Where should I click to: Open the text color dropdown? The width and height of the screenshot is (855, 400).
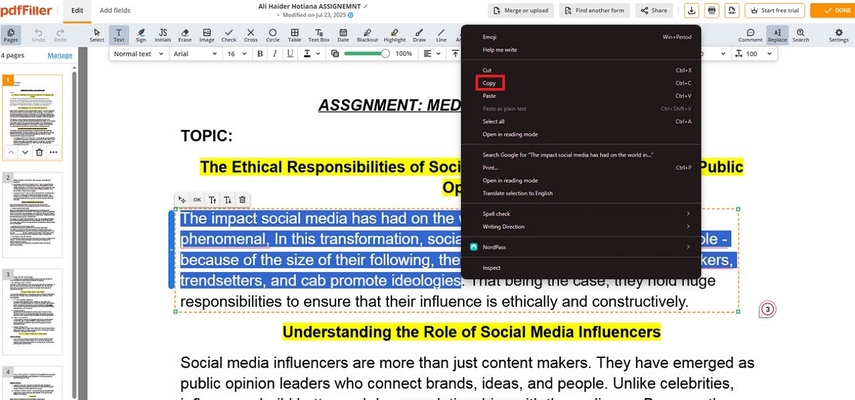tap(311, 53)
